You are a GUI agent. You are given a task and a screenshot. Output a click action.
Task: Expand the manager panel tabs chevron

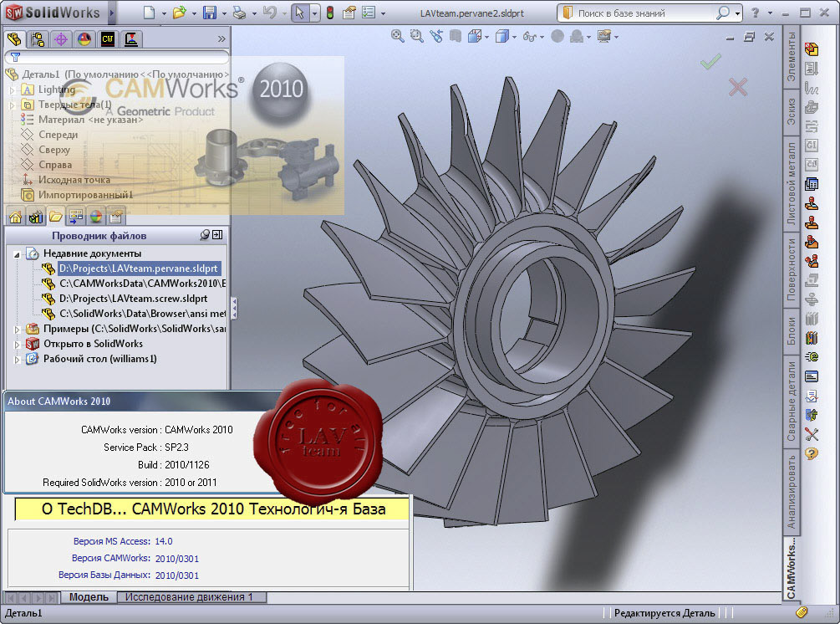click(221, 39)
